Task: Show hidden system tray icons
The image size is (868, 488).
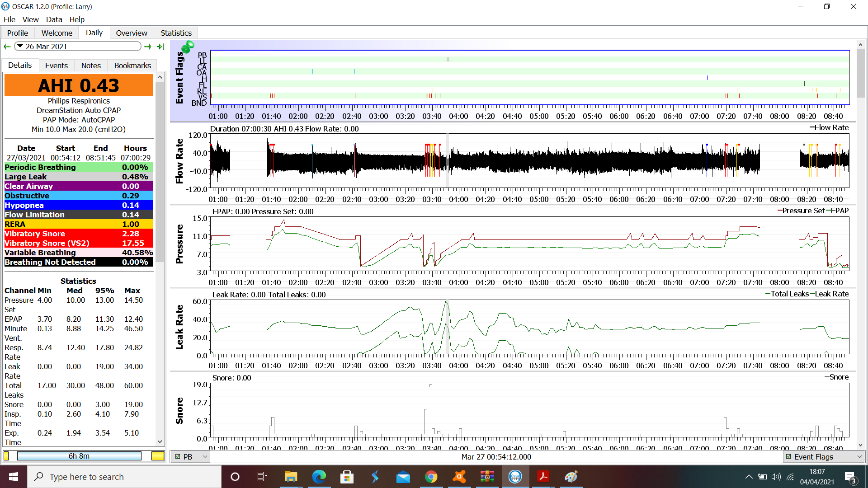Action: click(749, 477)
